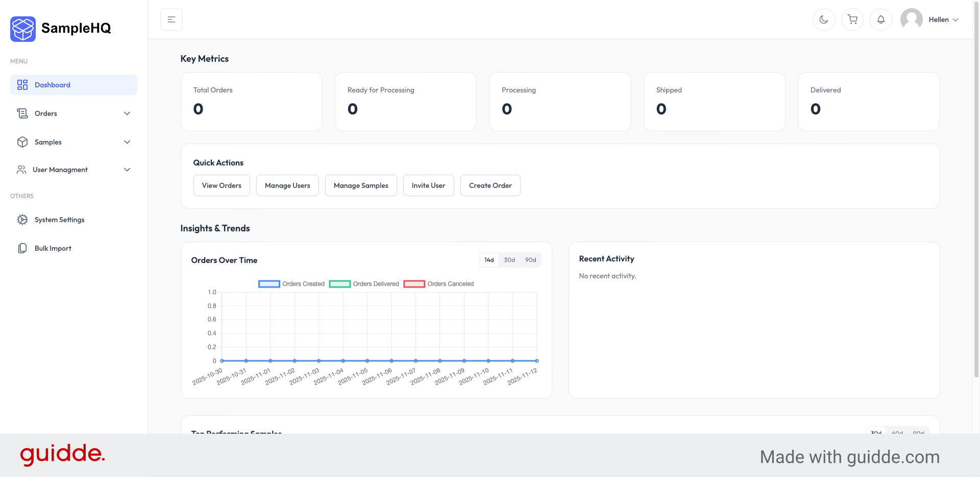
Task: Toggle Orders Created series in chart legend
Action: [x=269, y=284]
